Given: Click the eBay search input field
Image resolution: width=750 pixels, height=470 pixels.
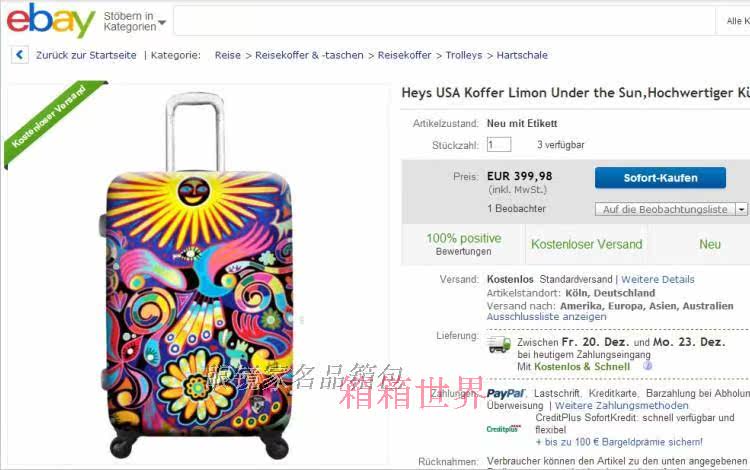Looking at the screenshot, I should tap(444, 21).
